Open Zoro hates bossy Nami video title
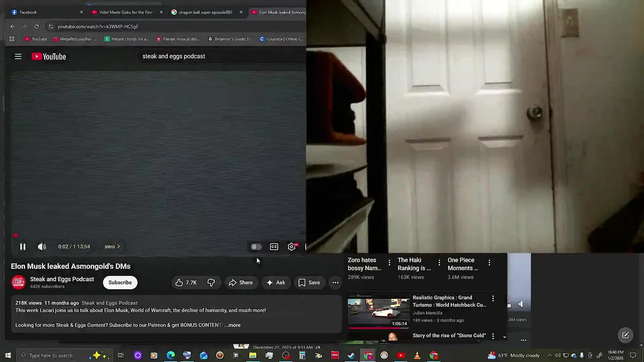The height and width of the screenshot is (362, 644). pos(364,264)
